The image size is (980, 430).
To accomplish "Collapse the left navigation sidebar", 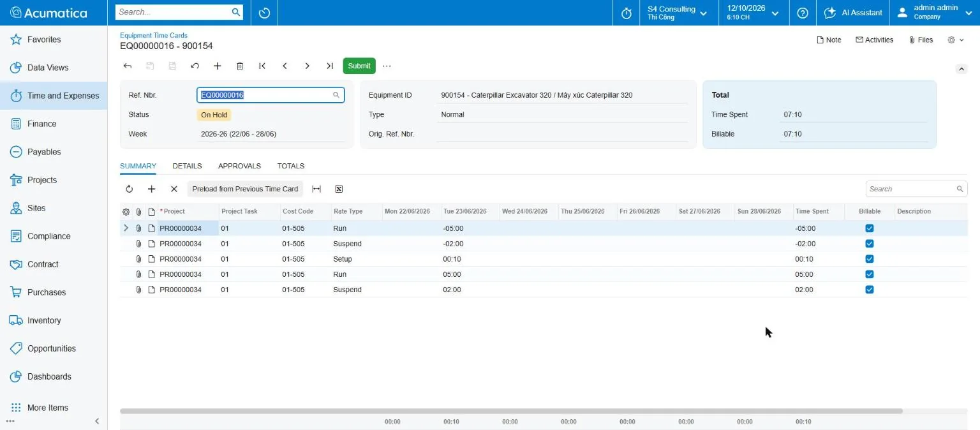I will pyautogui.click(x=97, y=421).
